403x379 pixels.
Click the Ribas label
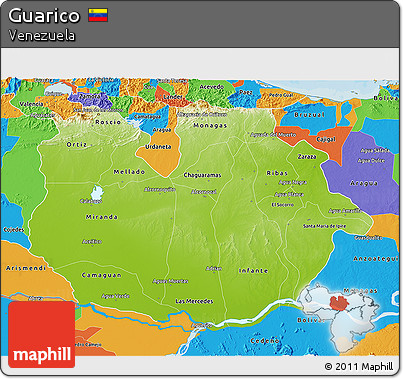pos(277,173)
